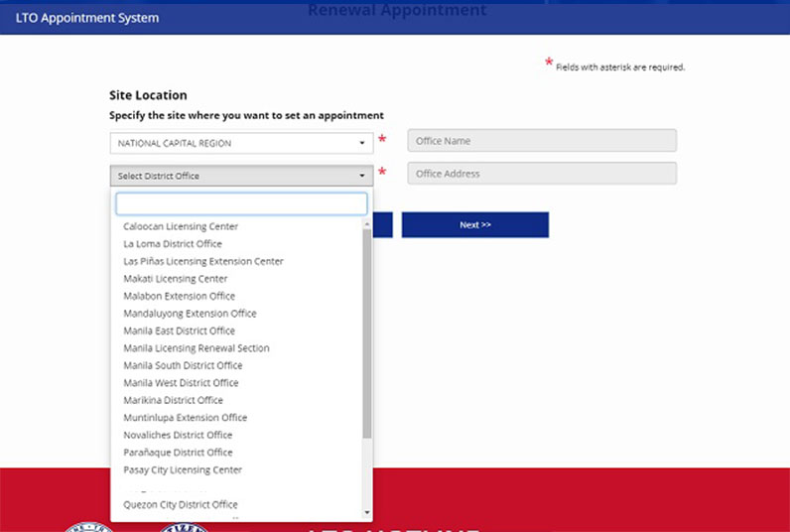
Task: Select Las Piñas Licensing Extension Center
Action: [203, 261]
